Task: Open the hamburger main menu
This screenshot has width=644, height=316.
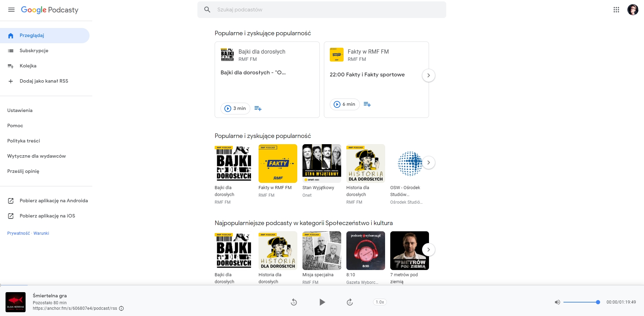Action: (x=11, y=10)
